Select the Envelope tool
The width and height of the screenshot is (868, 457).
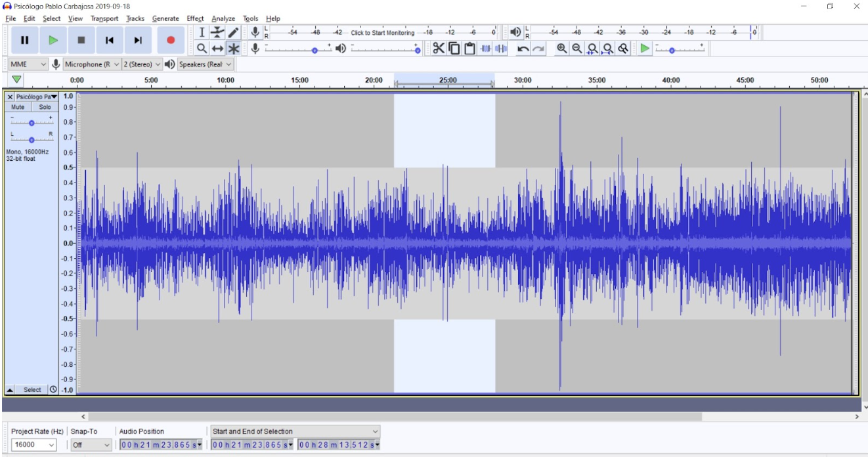click(x=218, y=32)
